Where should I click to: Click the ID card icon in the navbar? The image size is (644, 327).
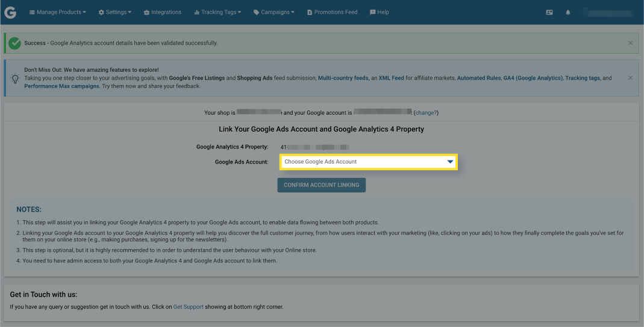[549, 12]
